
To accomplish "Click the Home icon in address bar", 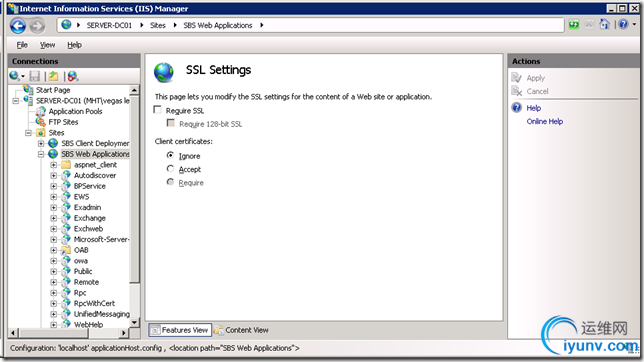I will (x=604, y=25).
